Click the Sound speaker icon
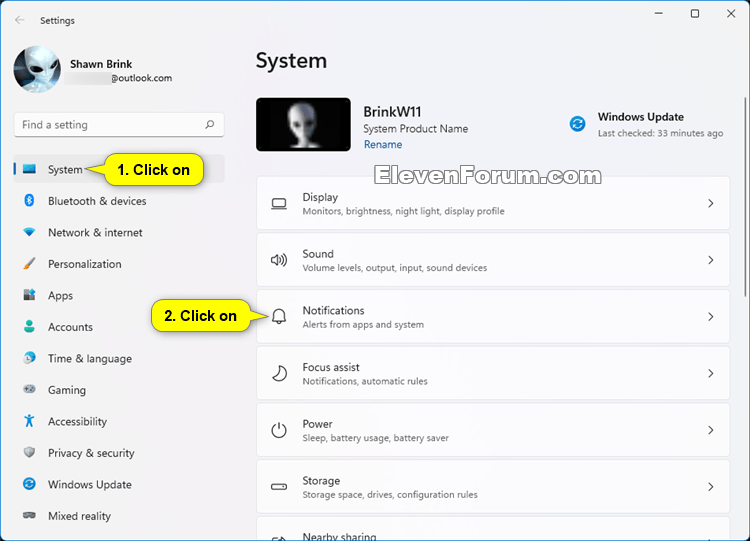The image size is (750, 541). click(279, 260)
